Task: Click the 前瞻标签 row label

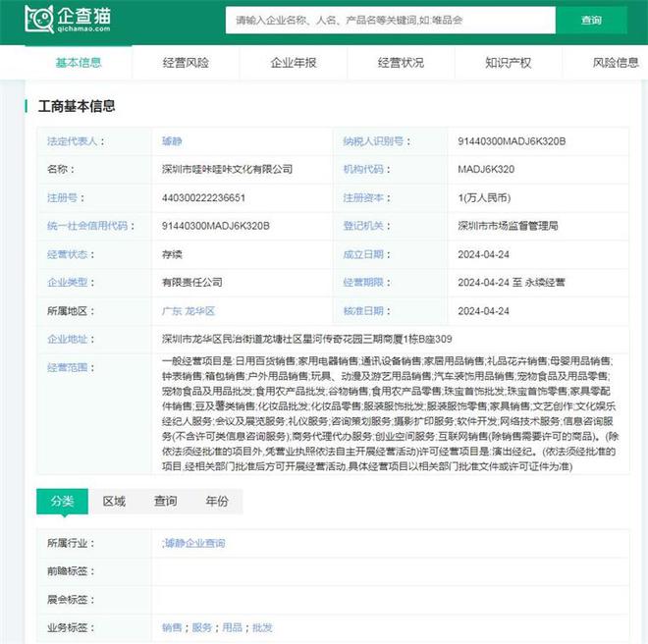Action: (x=71, y=571)
